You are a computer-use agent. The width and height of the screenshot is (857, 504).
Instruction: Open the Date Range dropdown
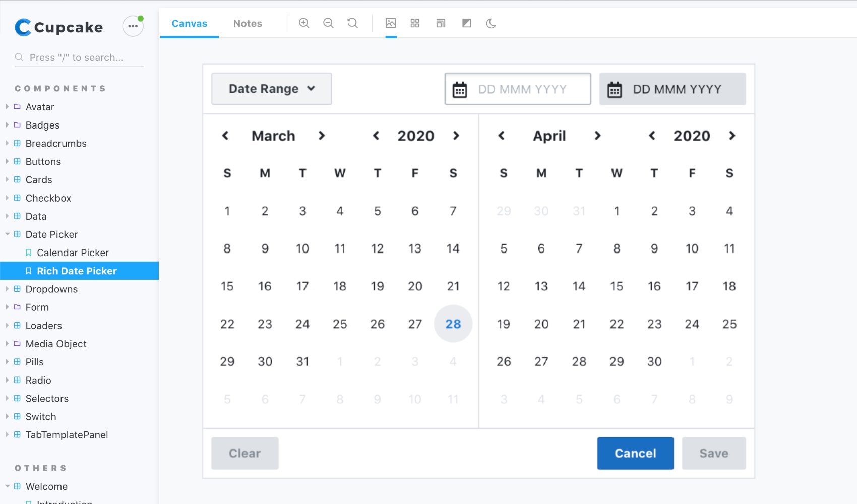tap(271, 89)
